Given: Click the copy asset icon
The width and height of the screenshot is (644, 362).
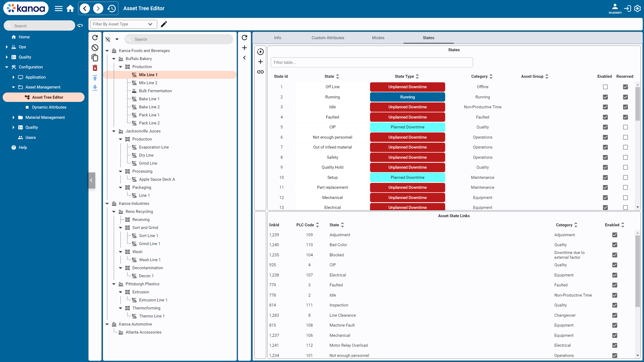Looking at the screenshot, I should pyautogui.click(x=95, y=58).
